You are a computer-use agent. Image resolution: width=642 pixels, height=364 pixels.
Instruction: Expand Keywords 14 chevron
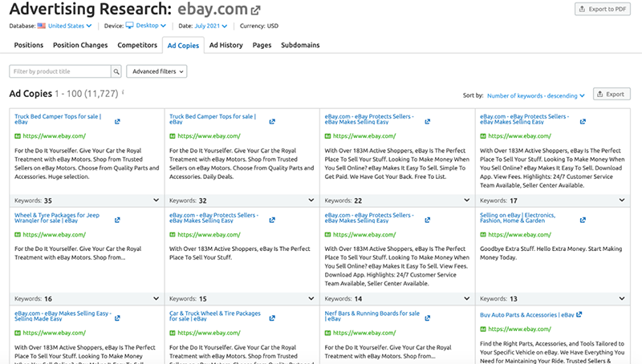click(x=467, y=298)
